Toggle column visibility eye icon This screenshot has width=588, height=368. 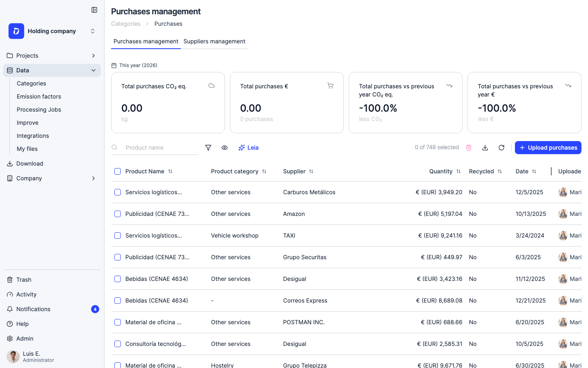(225, 148)
